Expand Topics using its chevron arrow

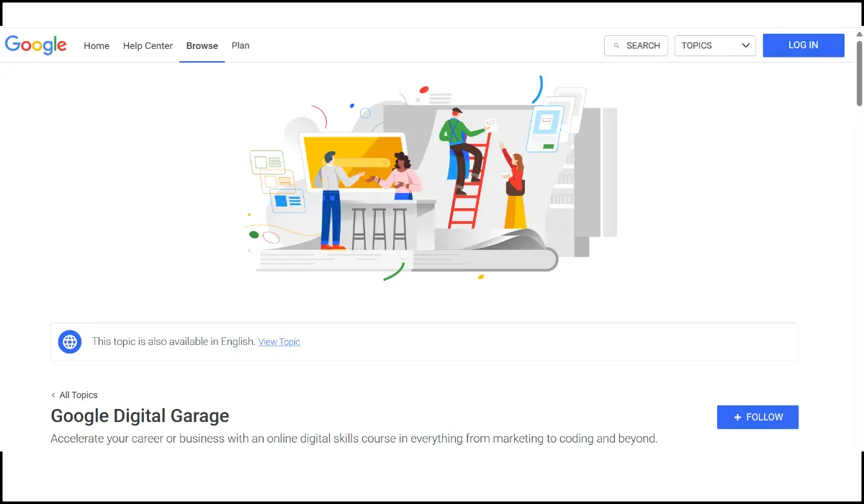(x=745, y=45)
